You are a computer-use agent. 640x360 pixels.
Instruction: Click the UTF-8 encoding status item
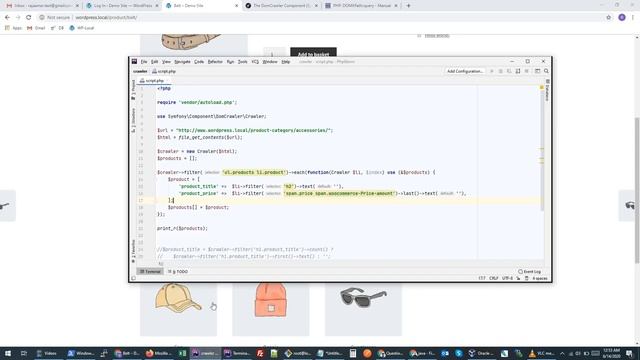(507, 278)
